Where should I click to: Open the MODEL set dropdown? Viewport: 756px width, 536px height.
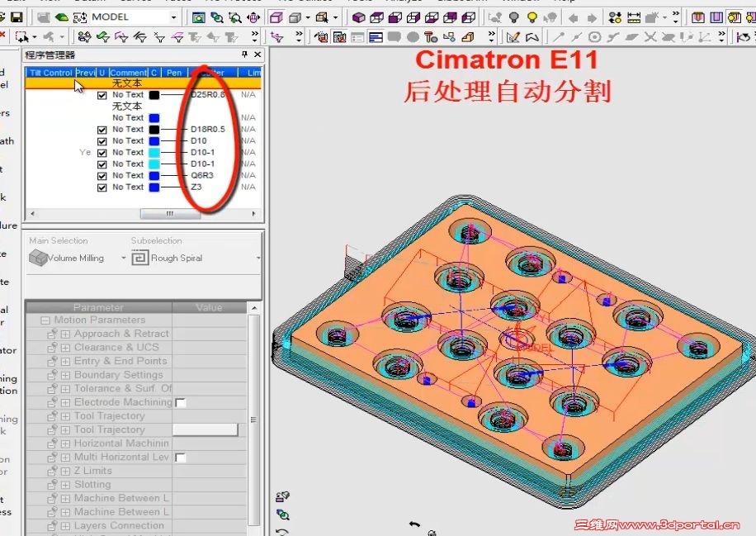pyautogui.click(x=173, y=18)
